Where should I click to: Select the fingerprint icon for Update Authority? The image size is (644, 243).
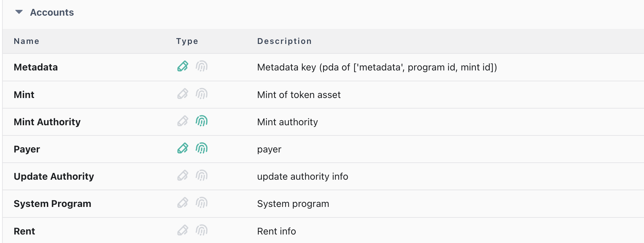point(201,176)
